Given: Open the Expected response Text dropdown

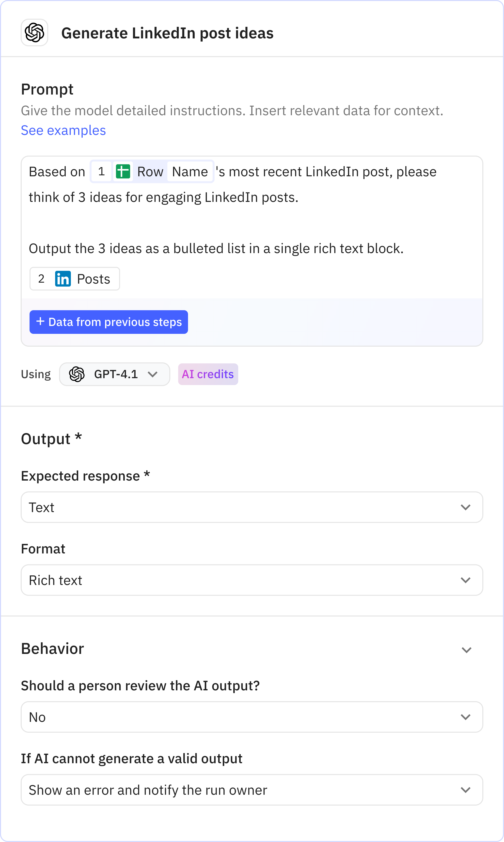Looking at the screenshot, I should (x=252, y=507).
